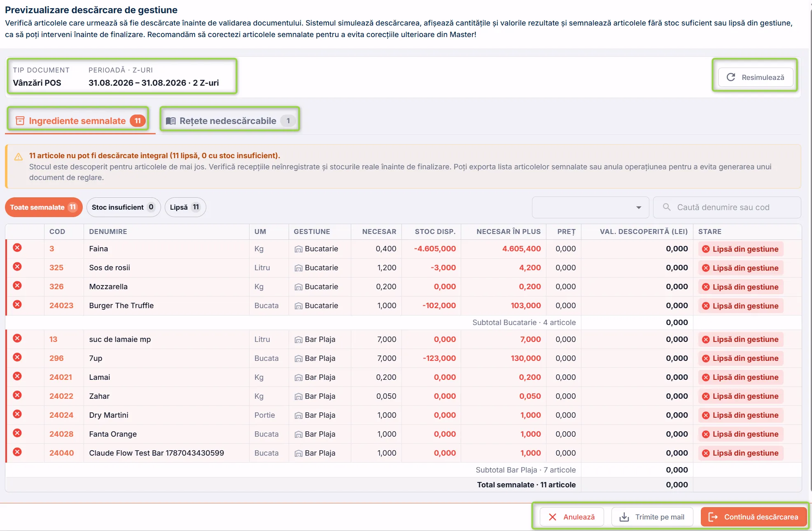Viewport: 812px width, 531px height.
Task: Click Trimite pe mail button
Action: click(652, 517)
